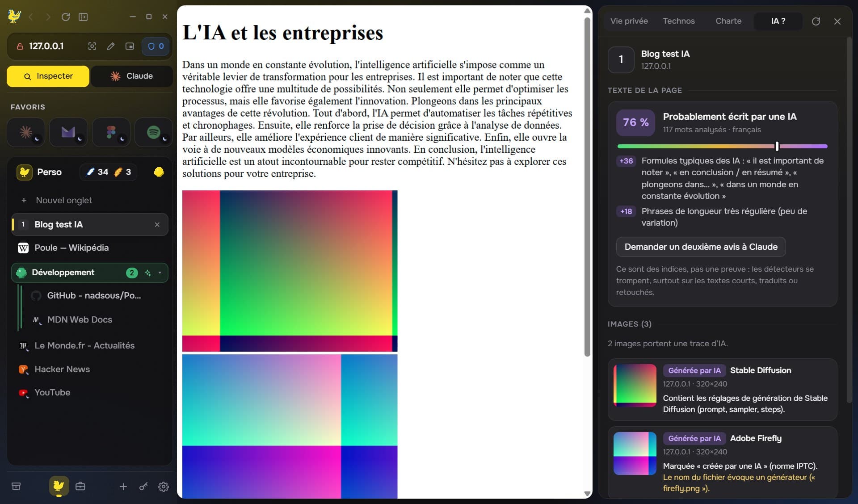Click the yellow Inspecter button
This screenshot has width=858, height=504.
(x=48, y=76)
